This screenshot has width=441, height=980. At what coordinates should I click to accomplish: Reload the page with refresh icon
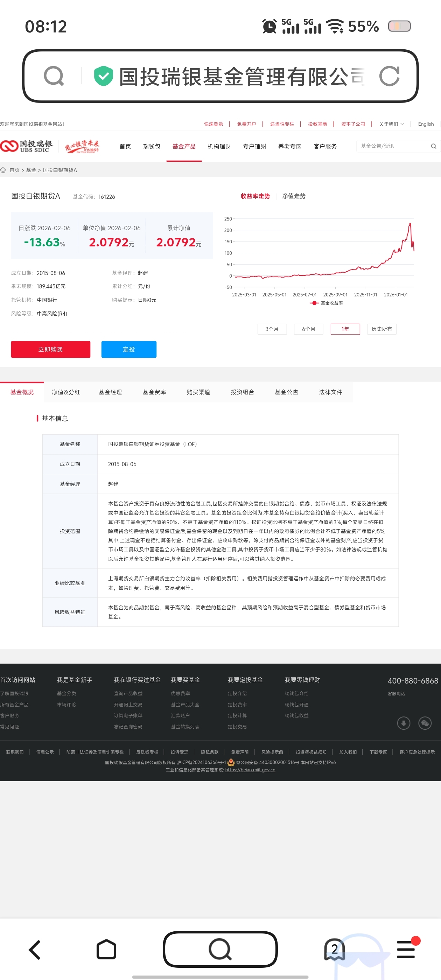389,76
